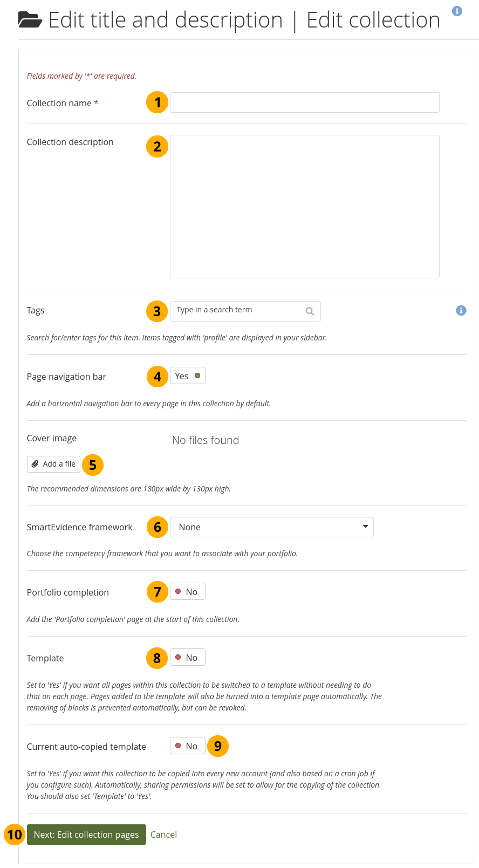Click the info icon in the Tags row

(x=461, y=310)
